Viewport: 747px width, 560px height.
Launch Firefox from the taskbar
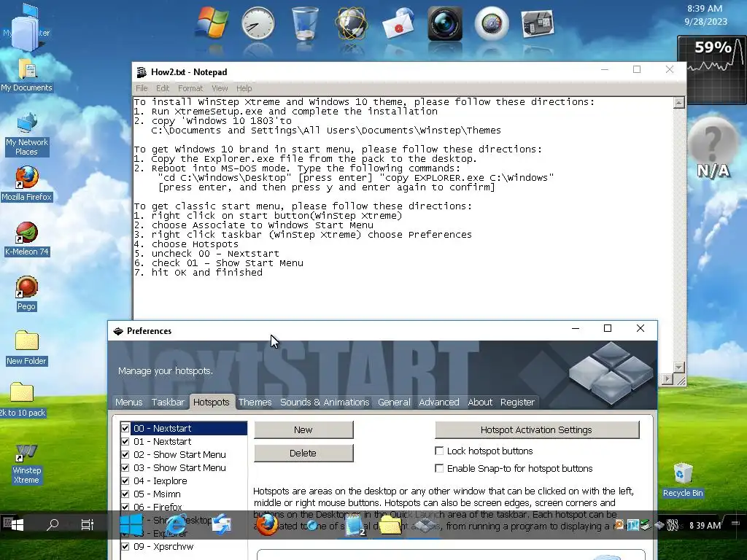[x=267, y=525]
